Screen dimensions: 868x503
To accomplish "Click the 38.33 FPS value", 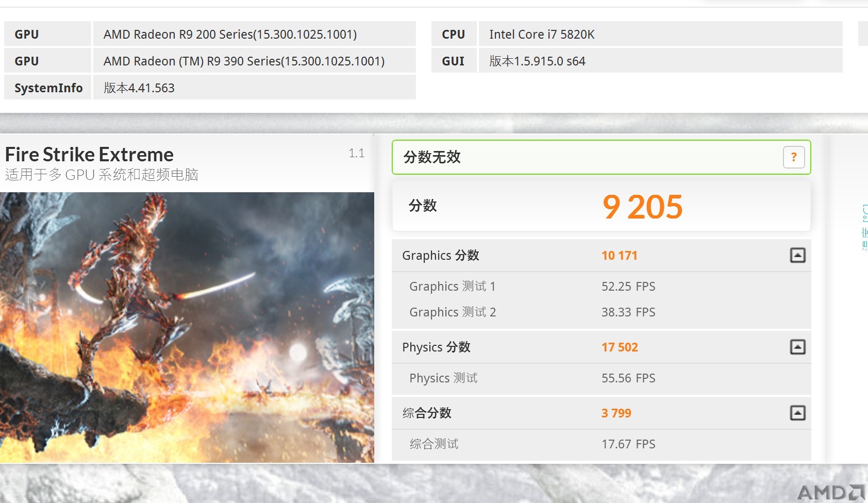I will 628,312.
